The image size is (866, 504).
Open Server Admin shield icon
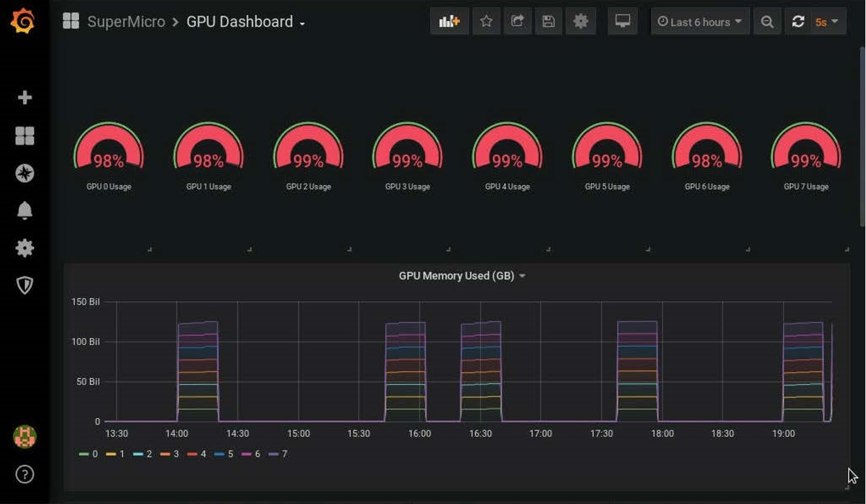pos(25,285)
